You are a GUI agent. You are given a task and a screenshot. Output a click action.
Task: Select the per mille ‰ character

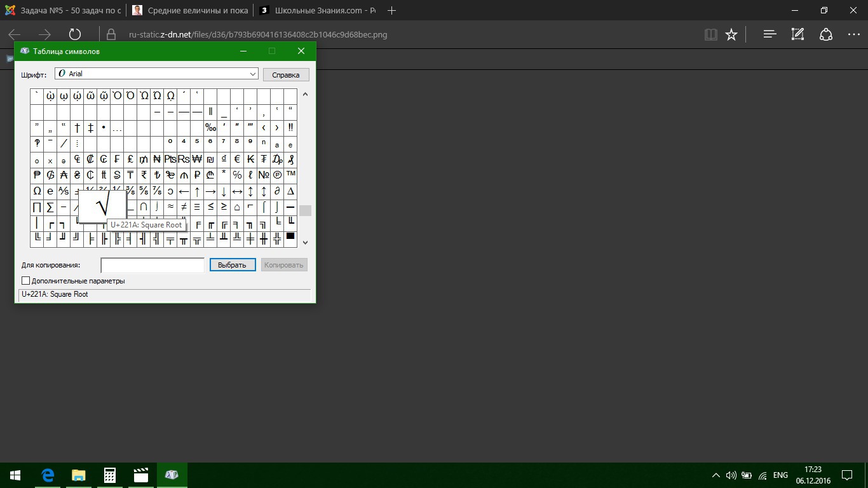(210, 128)
